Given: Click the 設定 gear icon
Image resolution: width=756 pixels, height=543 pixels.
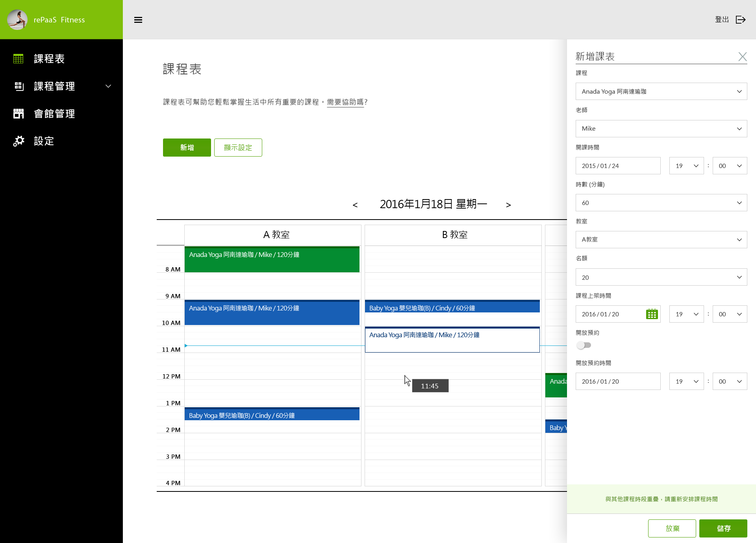Looking at the screenshot, I should [x=19, y=141].
